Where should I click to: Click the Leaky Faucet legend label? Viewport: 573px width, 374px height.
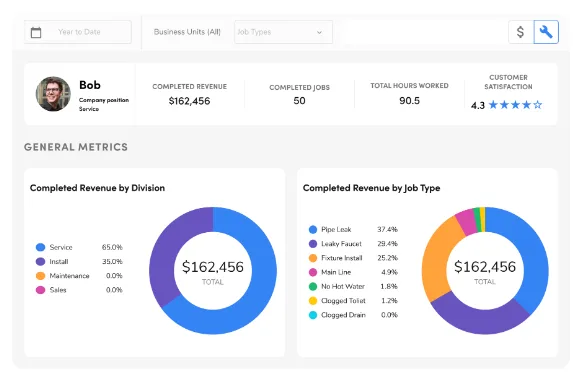341,244
